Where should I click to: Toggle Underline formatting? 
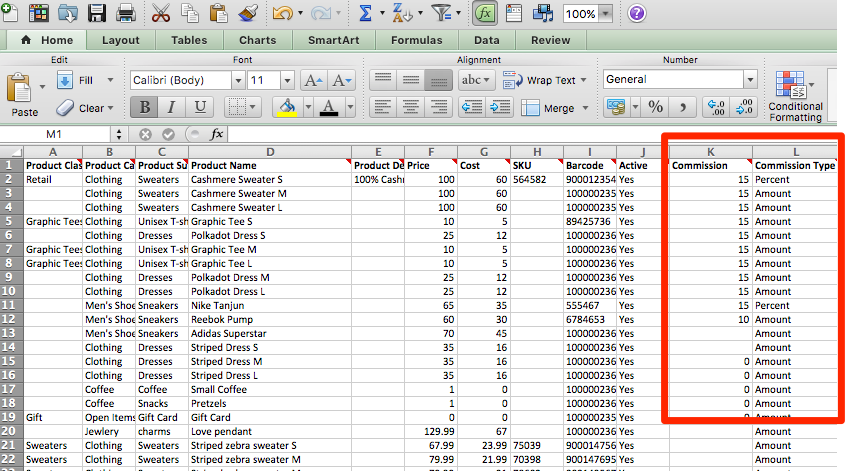[x=200, y=107]
